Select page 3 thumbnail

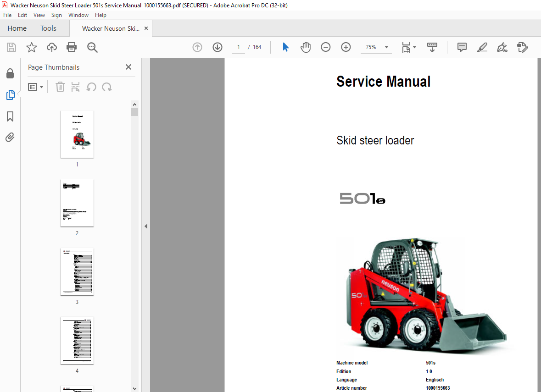click(x=77, y=272)
